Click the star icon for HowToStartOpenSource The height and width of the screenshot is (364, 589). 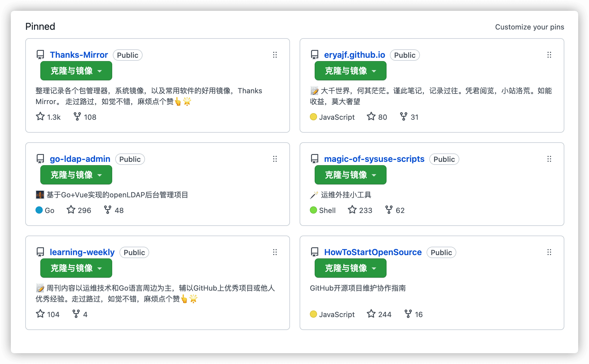tap(371, 314)
